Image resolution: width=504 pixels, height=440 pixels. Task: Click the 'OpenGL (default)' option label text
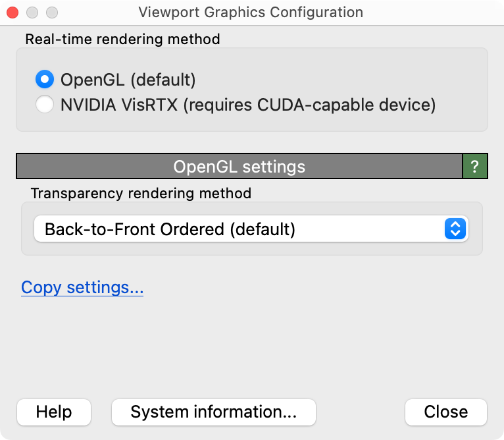pos(128,80)
